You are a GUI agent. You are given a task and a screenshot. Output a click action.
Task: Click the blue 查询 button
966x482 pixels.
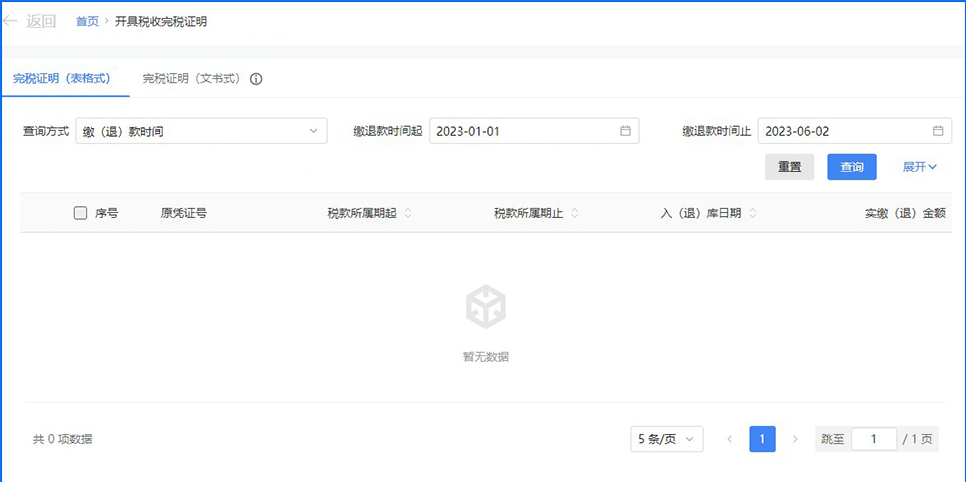point(851,167)
